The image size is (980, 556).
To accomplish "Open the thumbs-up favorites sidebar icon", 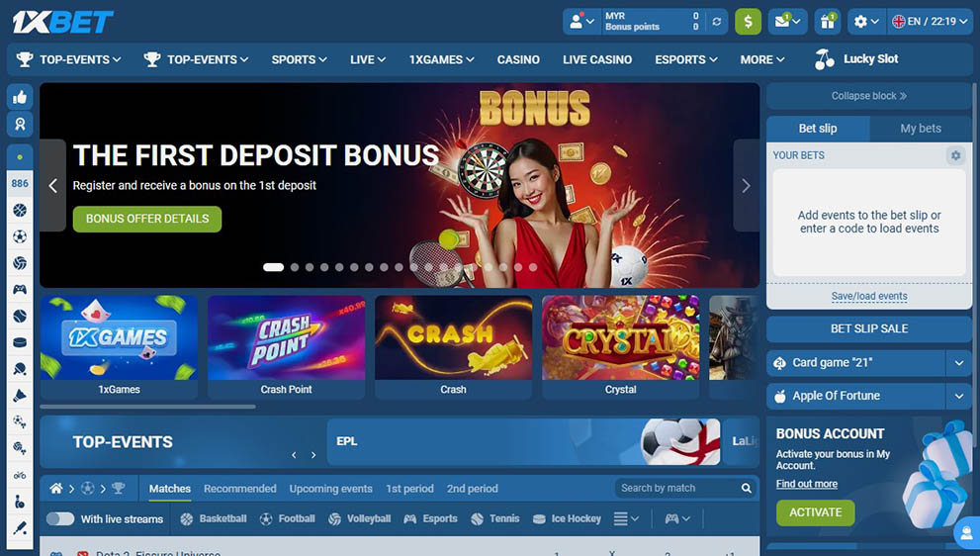I will (x=20, y=97).
